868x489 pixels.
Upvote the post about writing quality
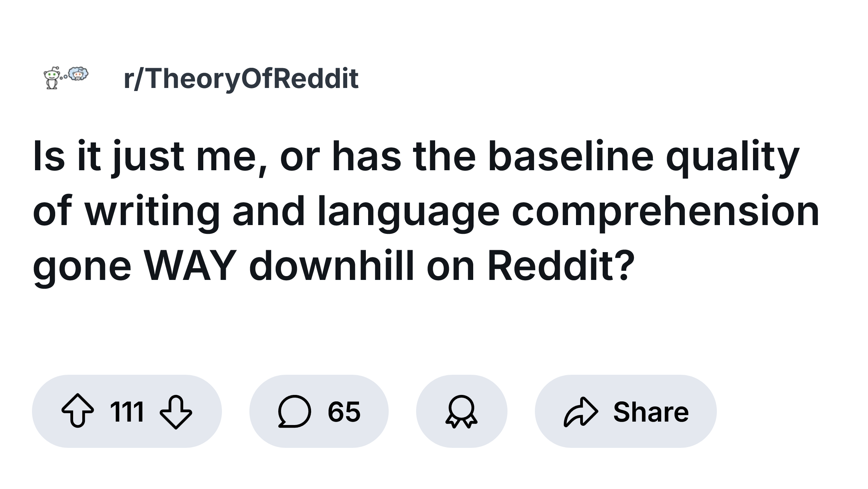click(x=78, y=412)
